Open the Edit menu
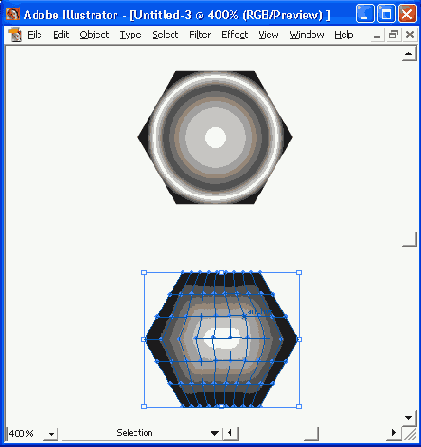The height and width of the screenshot is (447, 421). click(61, 35)
